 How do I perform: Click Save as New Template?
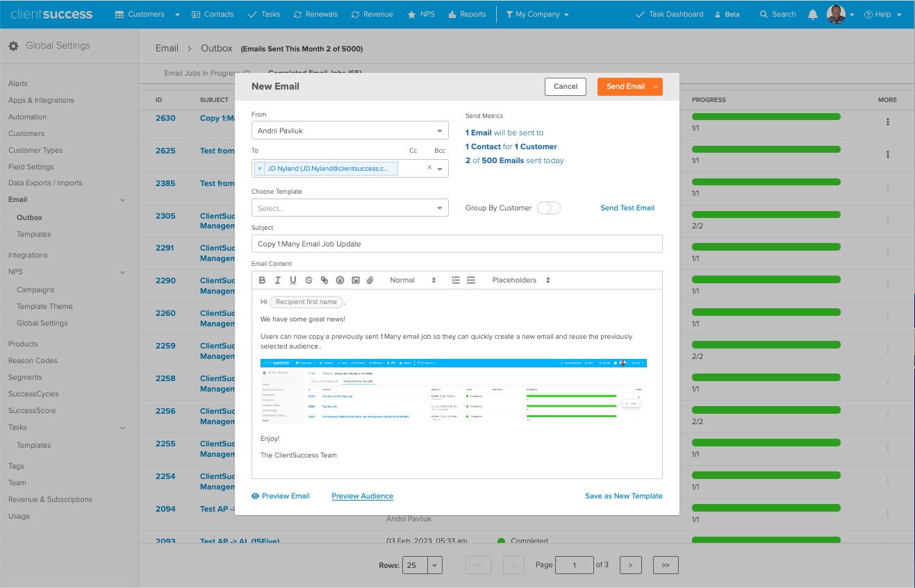pyautogui.click(x=624, y=496)
